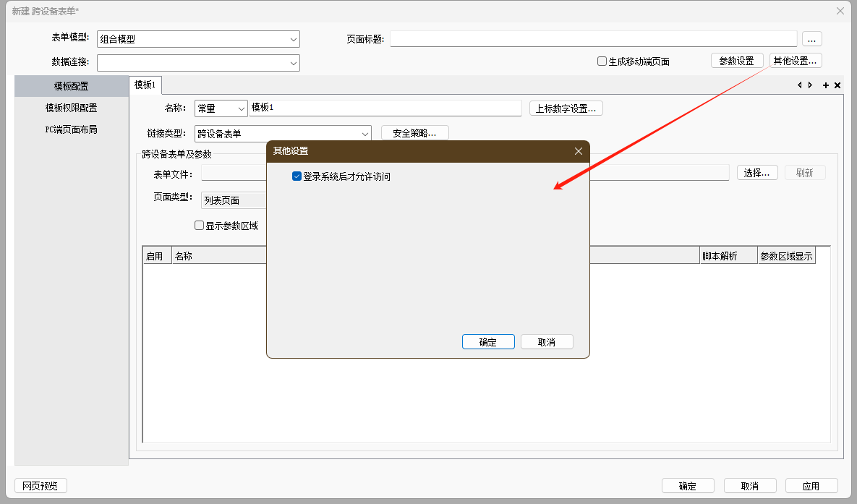857x504 pixels.
Task: Enable the 生成移动端页面 checkbox
Action: click(602, 61)
